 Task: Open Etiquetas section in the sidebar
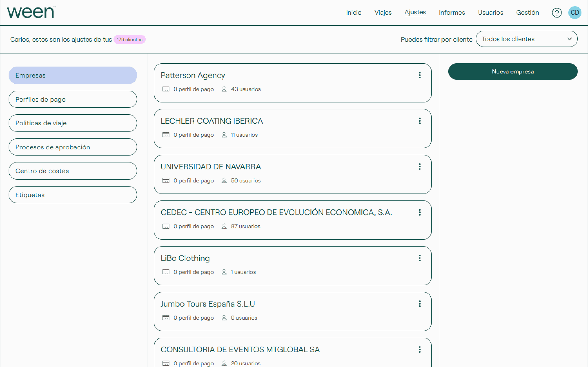click(x=73, y=195)
